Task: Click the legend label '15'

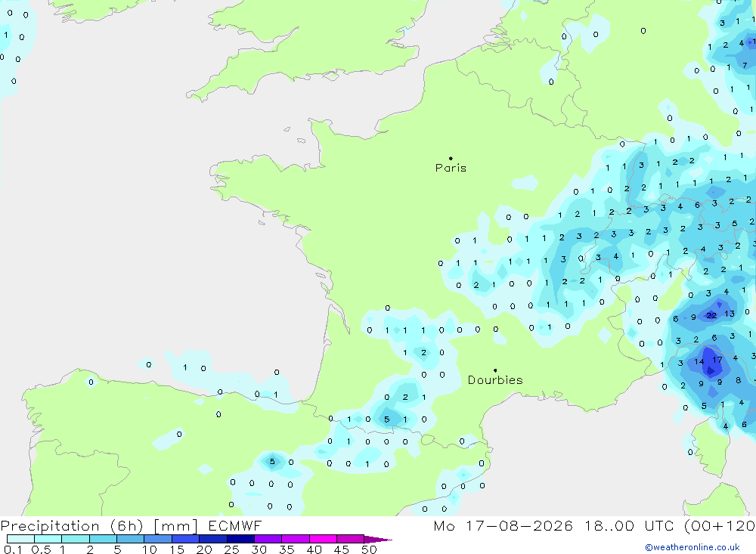Action: coord(176,549)
